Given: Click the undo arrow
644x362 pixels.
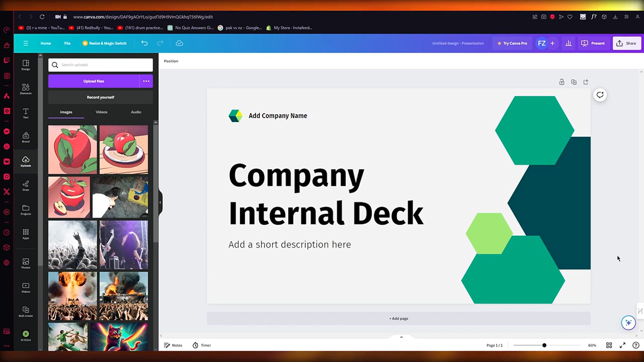Looking at the screenshot, I should (144, 43).
